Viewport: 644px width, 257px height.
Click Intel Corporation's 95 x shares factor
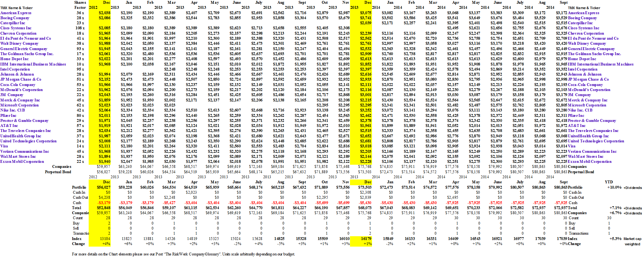tap(80, 69)
